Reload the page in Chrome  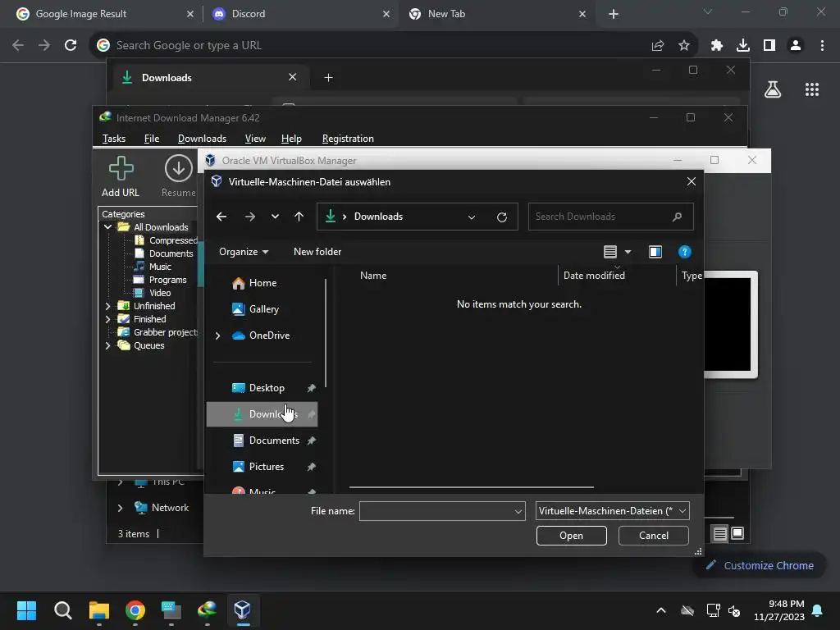click(x=71, y=46)
